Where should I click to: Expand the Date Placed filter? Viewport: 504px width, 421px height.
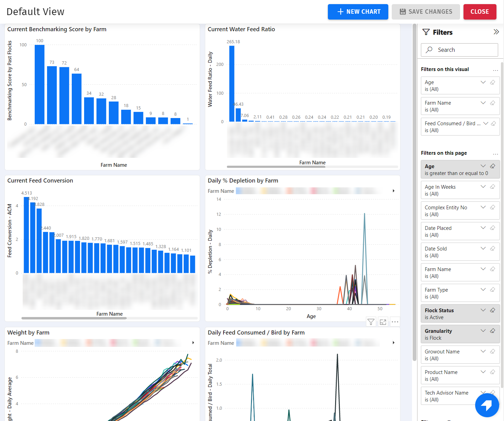coord(483,228)
